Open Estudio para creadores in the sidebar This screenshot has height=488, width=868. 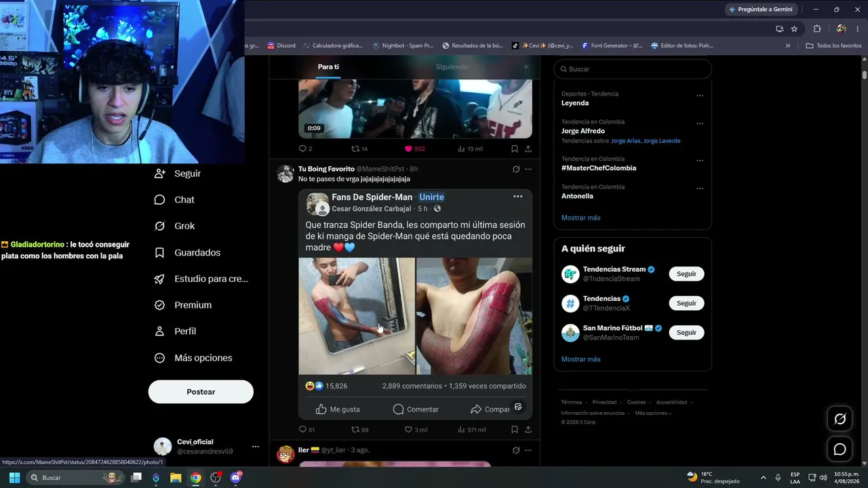[x=201, y=279]
